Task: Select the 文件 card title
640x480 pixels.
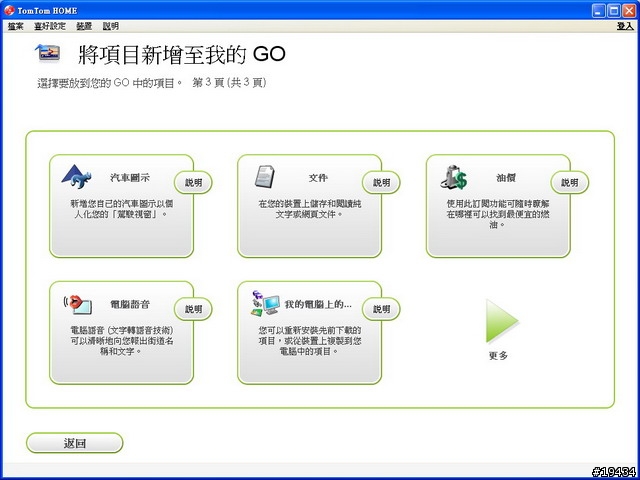Action: (318, 178)
